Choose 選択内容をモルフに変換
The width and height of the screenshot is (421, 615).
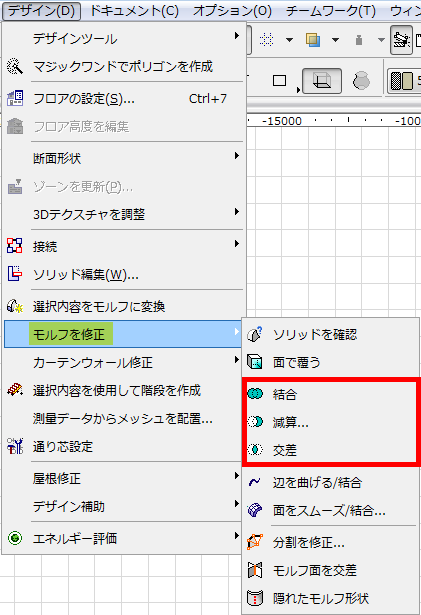99,307
